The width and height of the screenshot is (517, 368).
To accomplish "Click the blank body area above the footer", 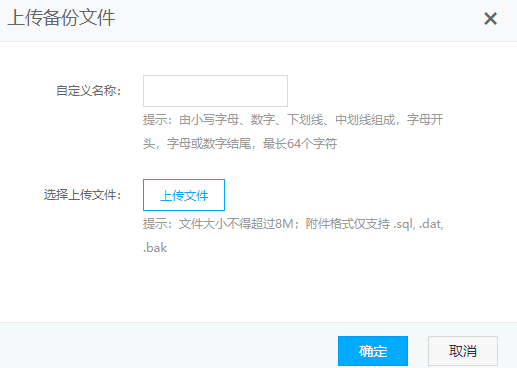I will (x=258, y=290).
